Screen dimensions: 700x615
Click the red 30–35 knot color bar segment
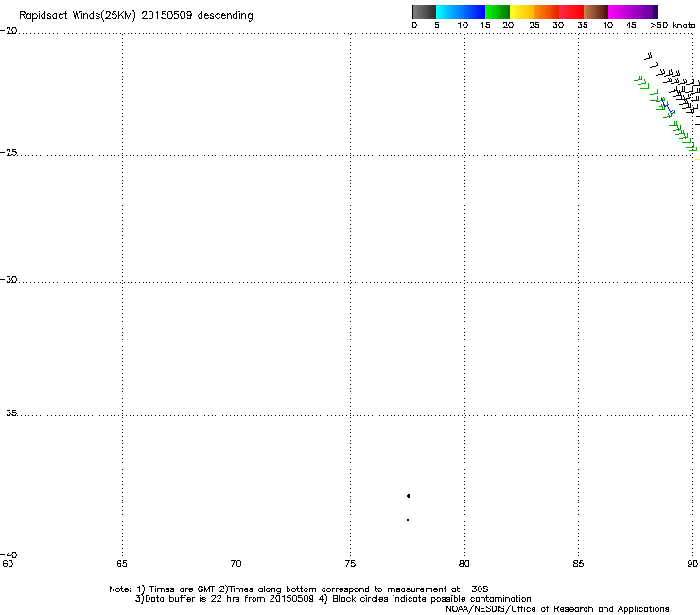point(571,11)
